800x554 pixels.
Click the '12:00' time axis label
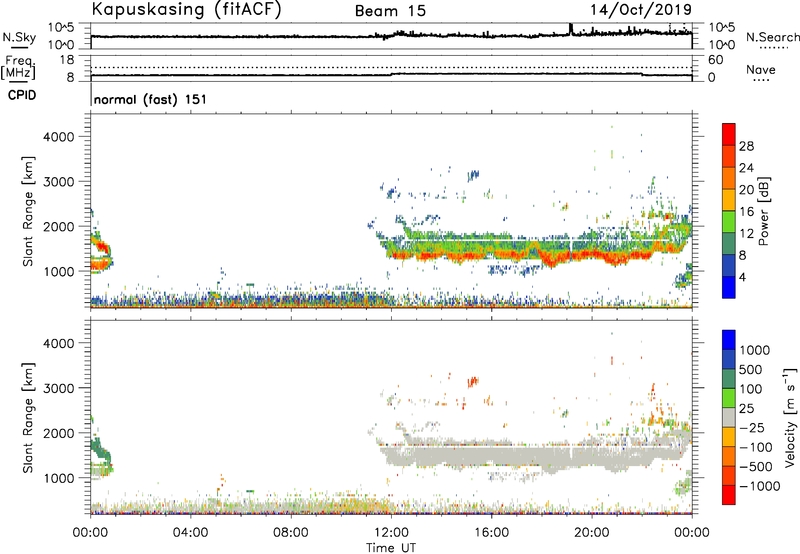391,533
